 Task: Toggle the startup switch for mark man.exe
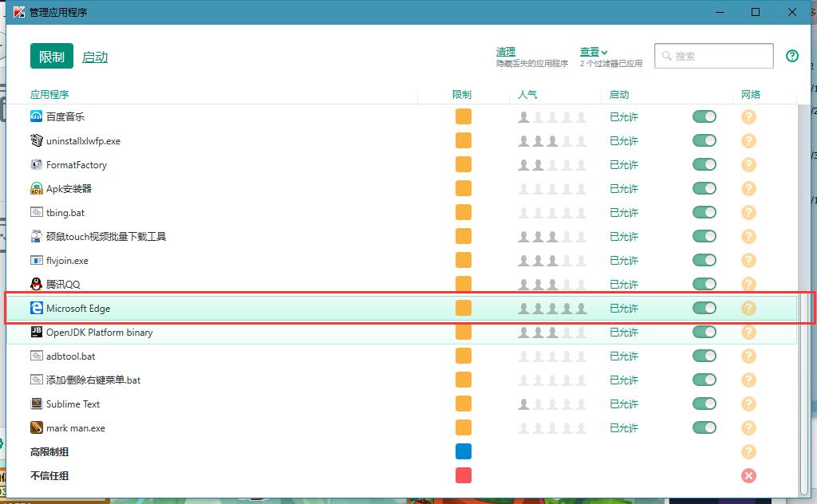pyautogui.click(x=705, y=428)
